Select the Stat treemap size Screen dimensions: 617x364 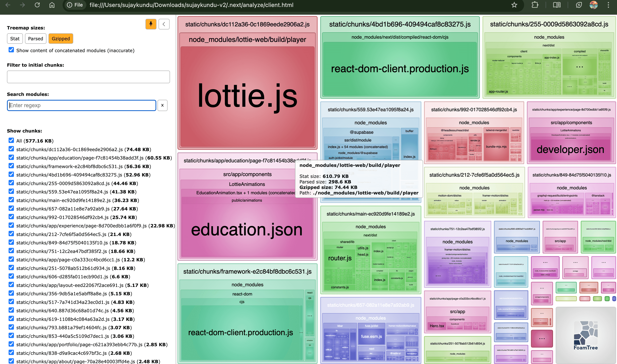15,38
